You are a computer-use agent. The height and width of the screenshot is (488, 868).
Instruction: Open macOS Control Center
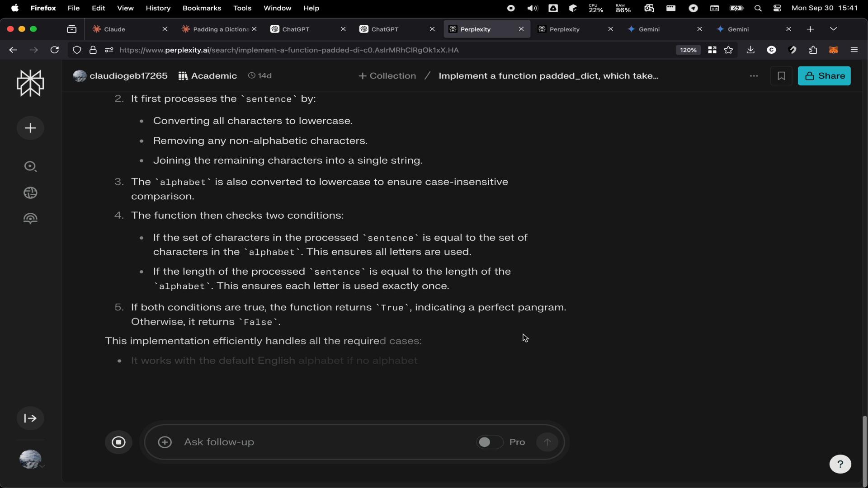[777, 8]
